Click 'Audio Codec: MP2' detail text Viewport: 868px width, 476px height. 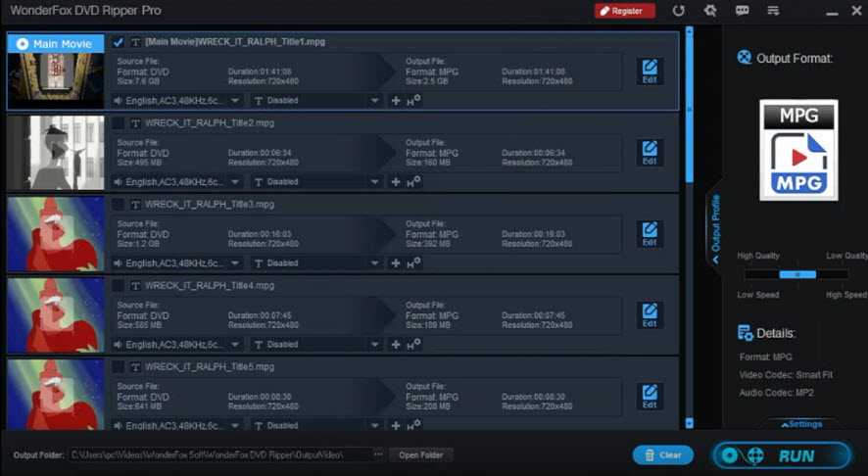click(x=776, y=393)
